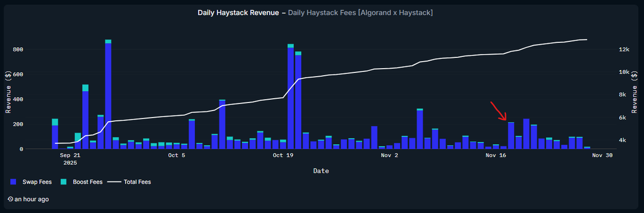The width and height of the screenshot is (644, 213).
Task: Click the '8k' right axis tick label
Action: 623,95
